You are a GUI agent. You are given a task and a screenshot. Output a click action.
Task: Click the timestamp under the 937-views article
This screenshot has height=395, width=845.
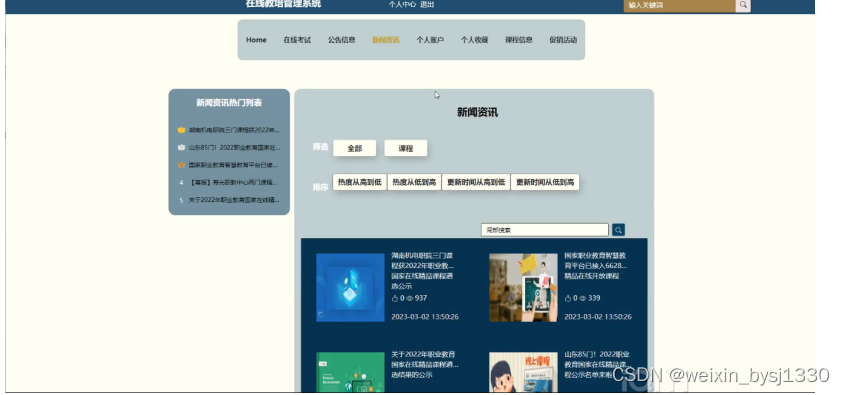425,317
